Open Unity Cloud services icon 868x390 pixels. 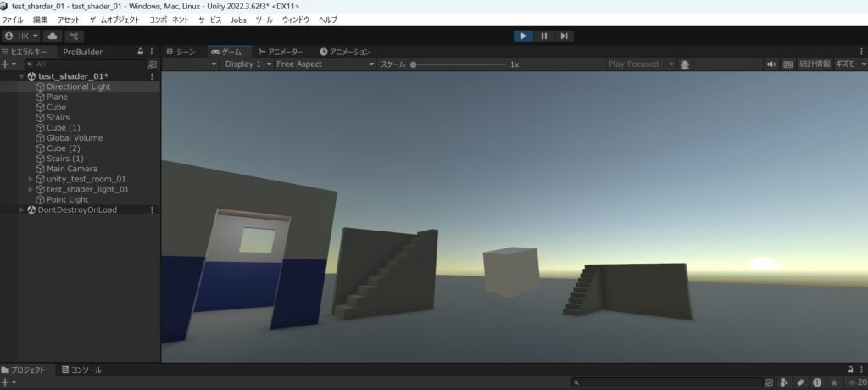point(53,36)
